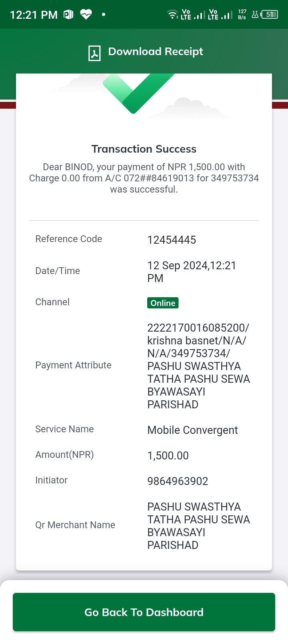Tap the initiator number 9864963902

[x=178, y=481]
